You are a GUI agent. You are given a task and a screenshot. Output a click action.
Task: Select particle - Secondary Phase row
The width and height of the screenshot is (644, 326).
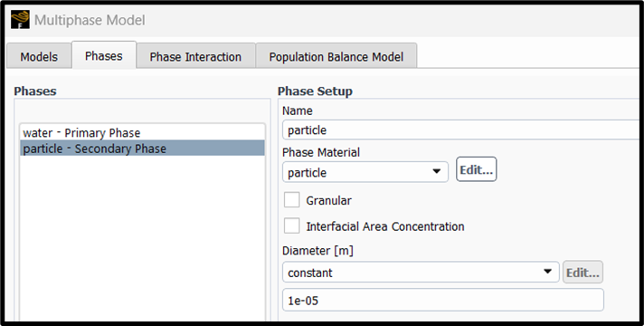[142, 148]
